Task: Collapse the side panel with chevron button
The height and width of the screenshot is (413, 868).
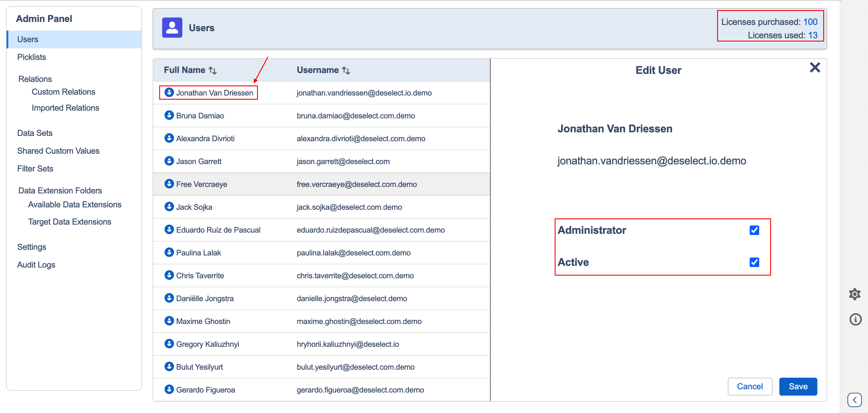Action: pyautogui.click(x=855, y=400)
